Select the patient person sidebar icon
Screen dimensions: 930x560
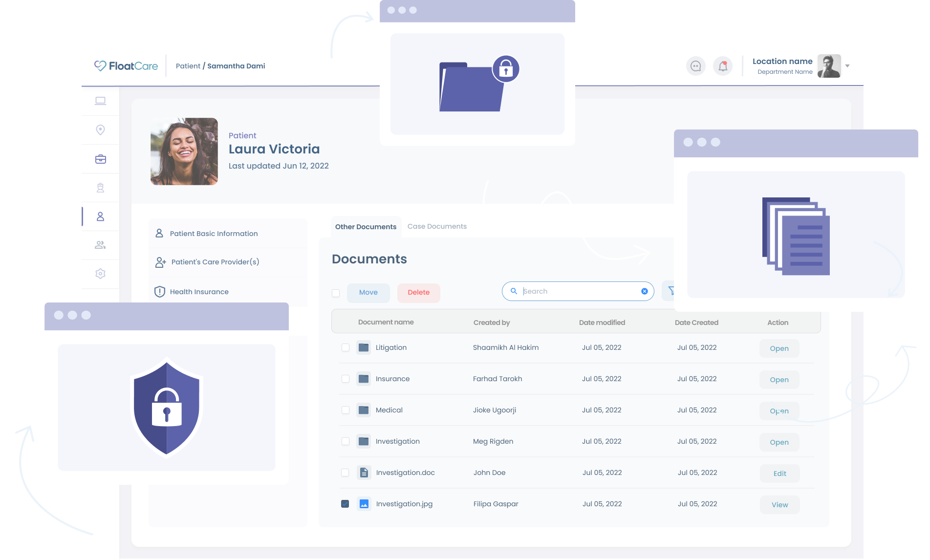pos(100,216)
